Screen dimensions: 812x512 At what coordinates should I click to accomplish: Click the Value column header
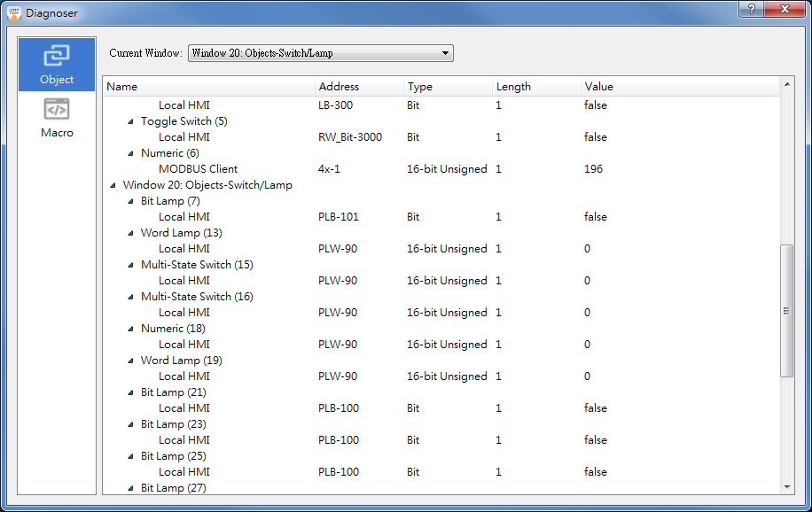click(x=678, y=87)
